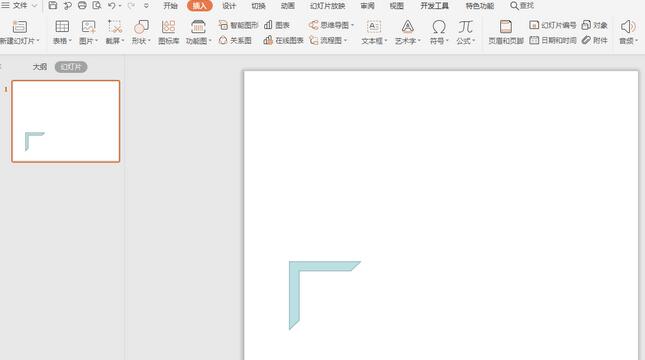Open Header and Footer (页眉和页脚)
645x360 pixels.
point(506,32)
